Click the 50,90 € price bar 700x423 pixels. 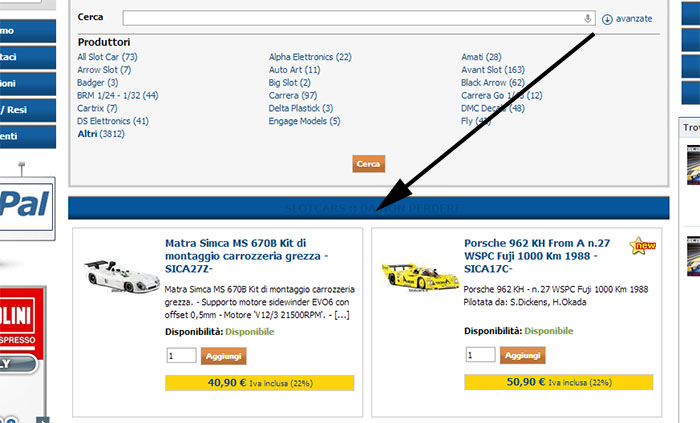558,382
